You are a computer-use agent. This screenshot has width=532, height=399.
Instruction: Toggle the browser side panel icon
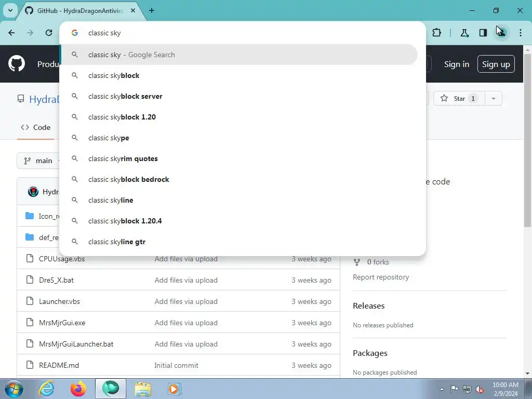tap(483, 33)
